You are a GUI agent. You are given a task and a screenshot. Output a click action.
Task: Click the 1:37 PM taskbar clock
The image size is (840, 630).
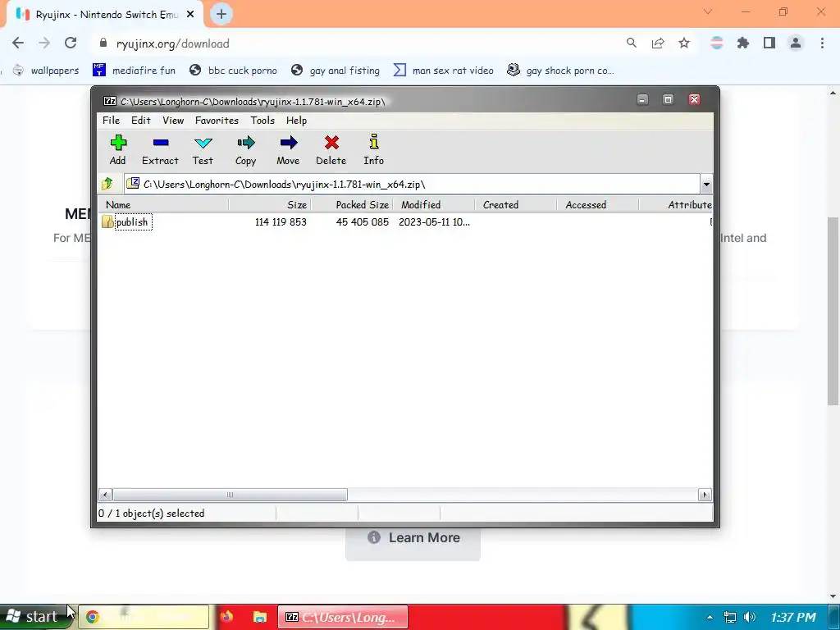coord(793,617)
